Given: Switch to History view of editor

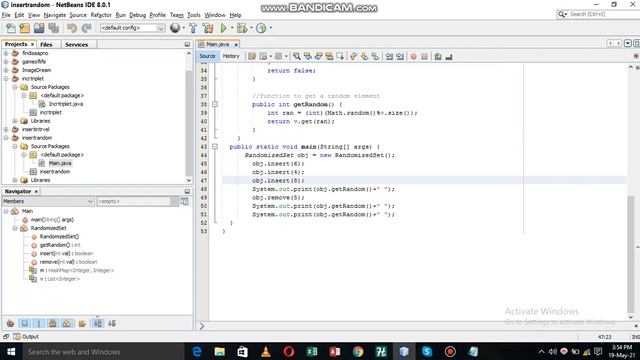Looking at the screenshot, I should [231, 56].
